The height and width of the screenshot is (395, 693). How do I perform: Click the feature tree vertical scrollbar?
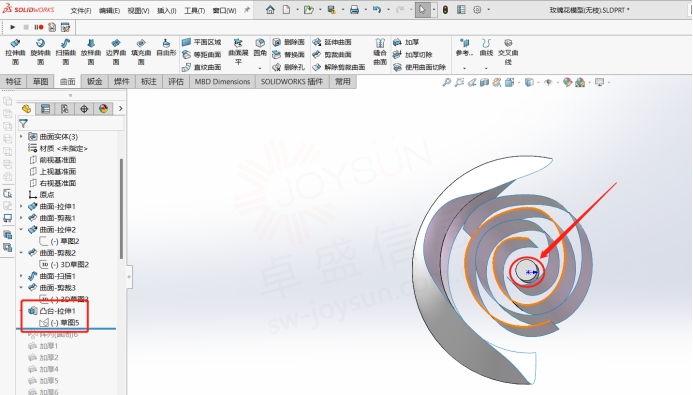click(x=121, y=209)
